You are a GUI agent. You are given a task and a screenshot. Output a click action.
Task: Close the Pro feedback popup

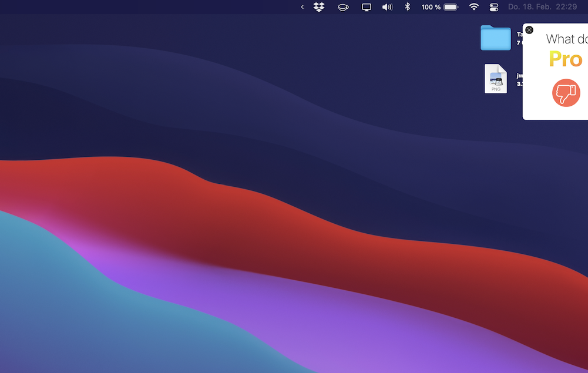coord(529,30)
